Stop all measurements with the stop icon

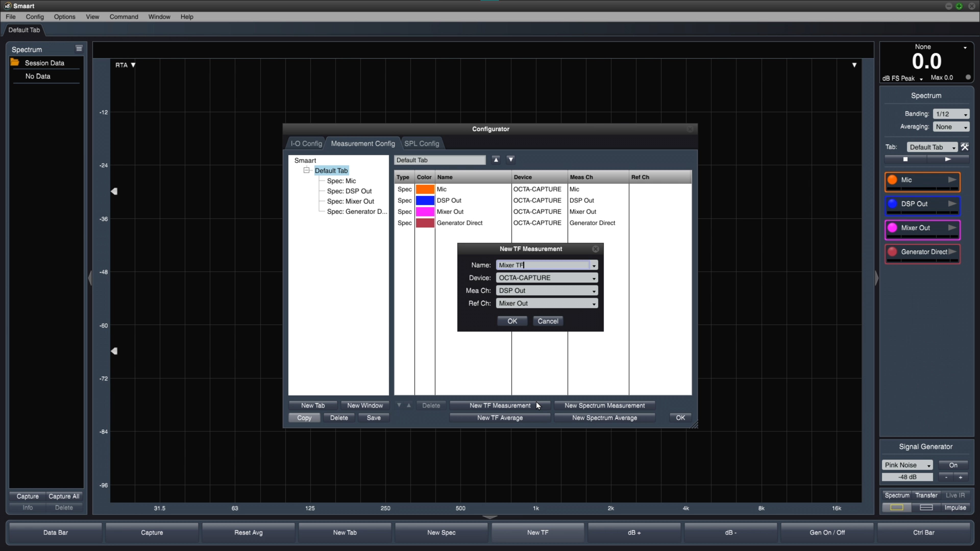905,159
